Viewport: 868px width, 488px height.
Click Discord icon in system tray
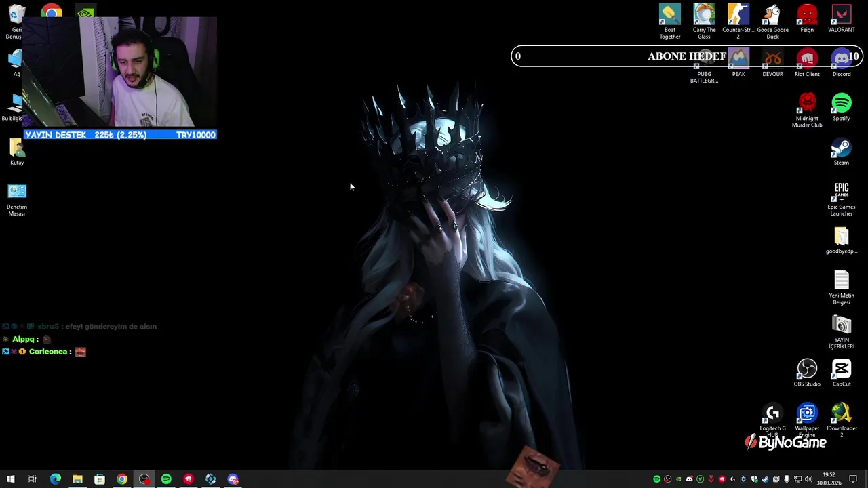(x=690, y=479)
